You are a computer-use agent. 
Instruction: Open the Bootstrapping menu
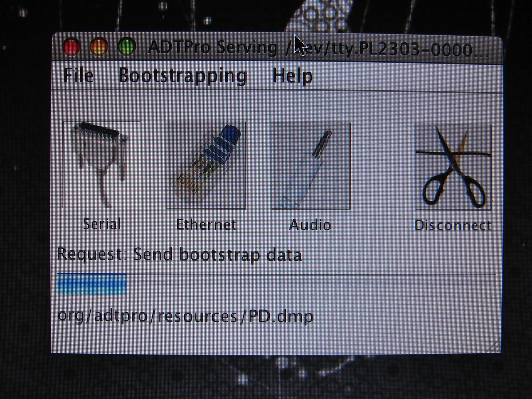182,76
